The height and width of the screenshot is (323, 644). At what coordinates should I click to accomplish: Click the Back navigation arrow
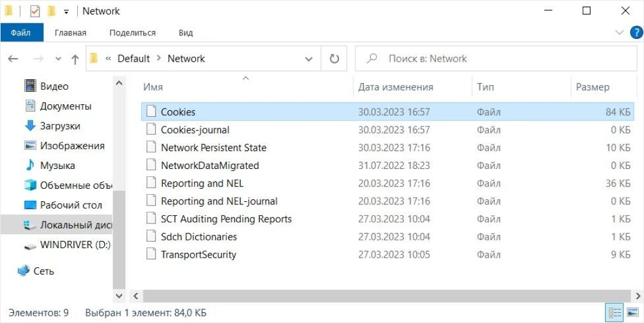(13, 59)
